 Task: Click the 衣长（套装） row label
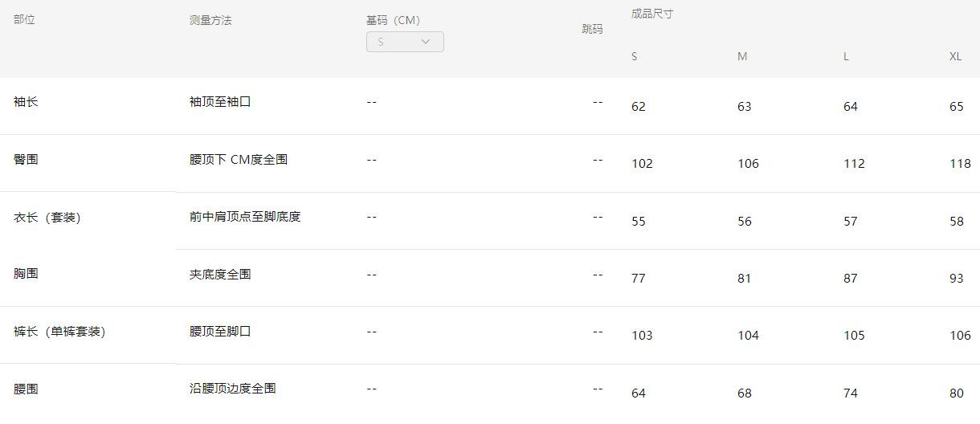point(47,217)
